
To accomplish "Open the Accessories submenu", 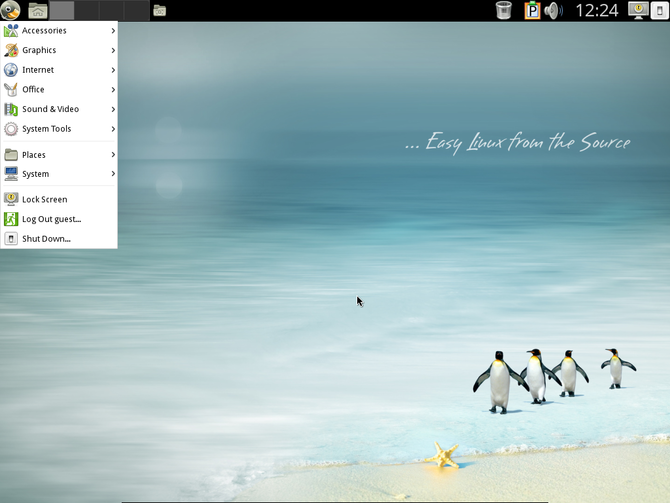I will [59, 31].
